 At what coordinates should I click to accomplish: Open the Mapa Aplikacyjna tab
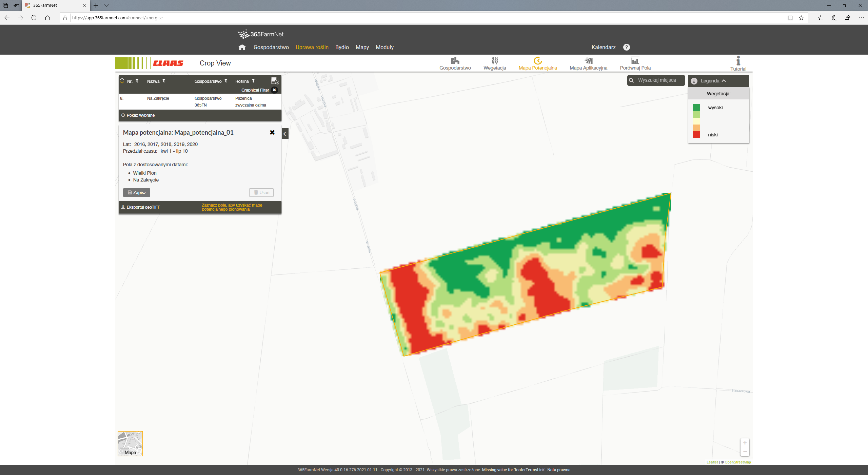tap(588, 63)
